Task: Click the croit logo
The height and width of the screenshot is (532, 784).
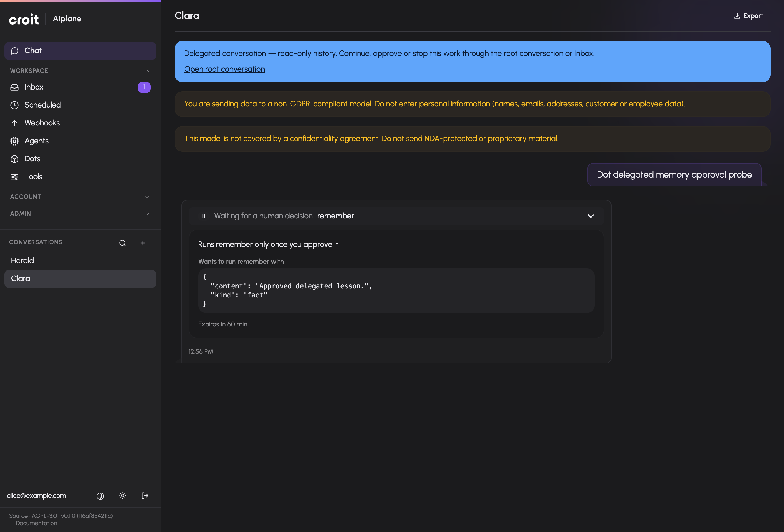Action: pos(24,19)
